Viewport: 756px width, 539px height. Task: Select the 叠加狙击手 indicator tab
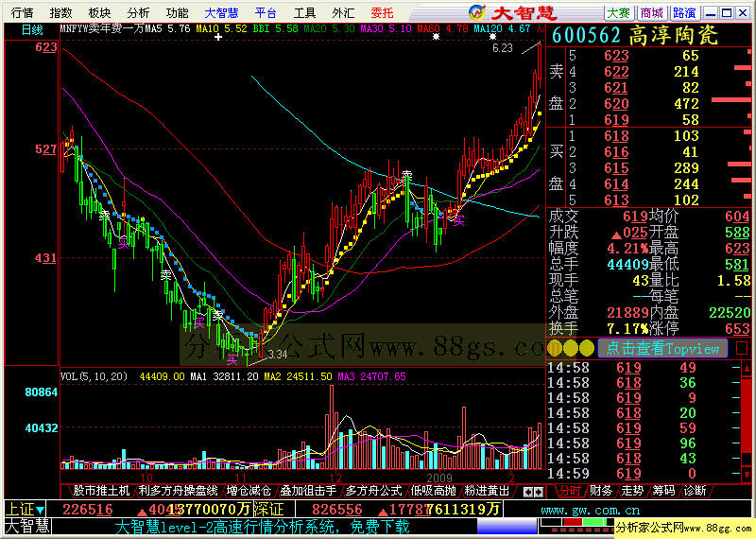[x=309, y=491]
